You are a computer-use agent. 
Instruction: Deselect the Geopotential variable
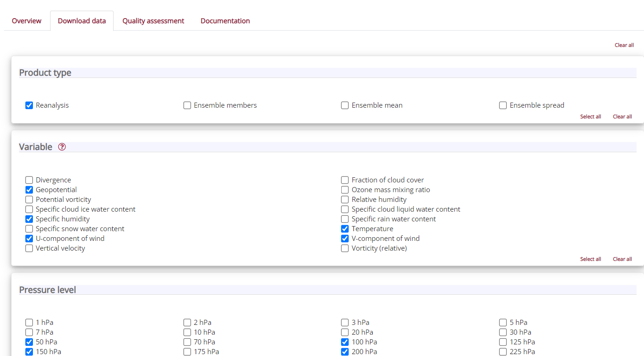(29, 190)
